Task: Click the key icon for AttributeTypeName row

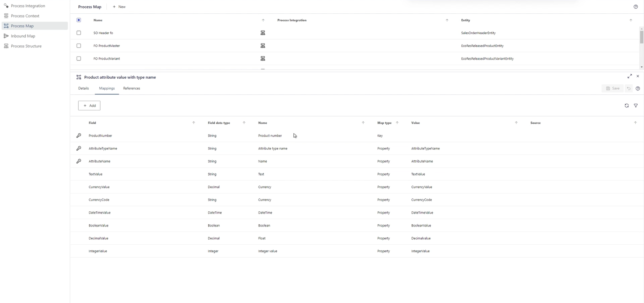Action: 79,149
